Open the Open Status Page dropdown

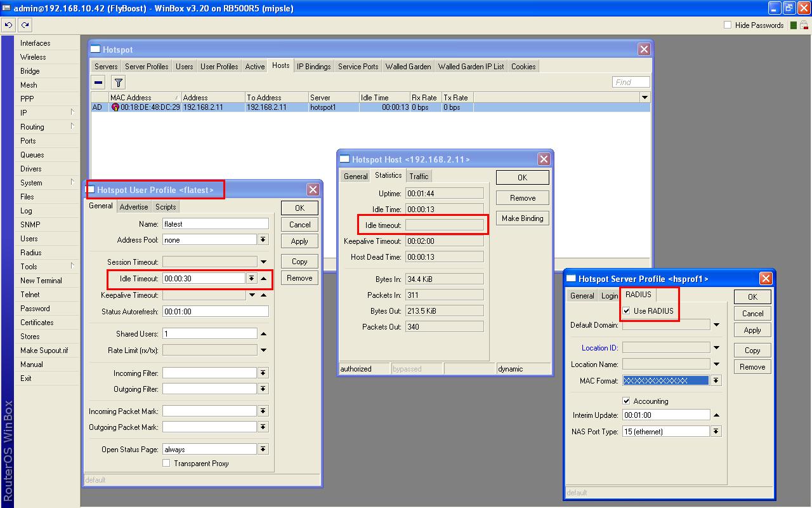click(263, 450)
